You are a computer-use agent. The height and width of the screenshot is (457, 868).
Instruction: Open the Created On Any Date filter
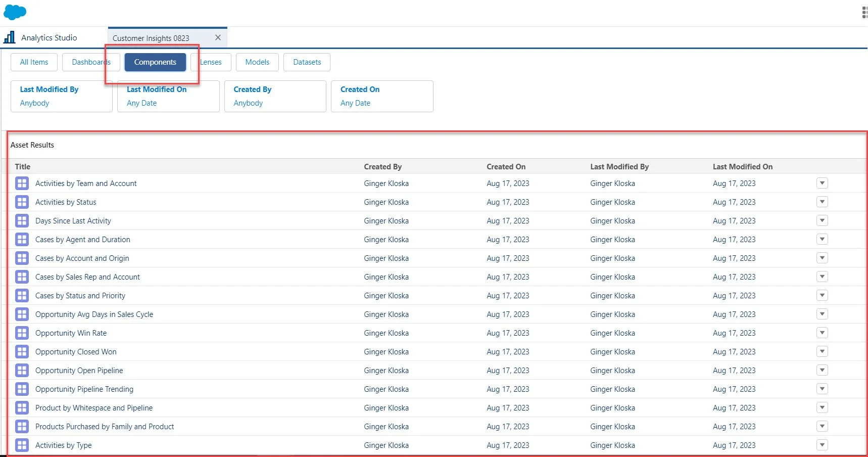[382, 96]
